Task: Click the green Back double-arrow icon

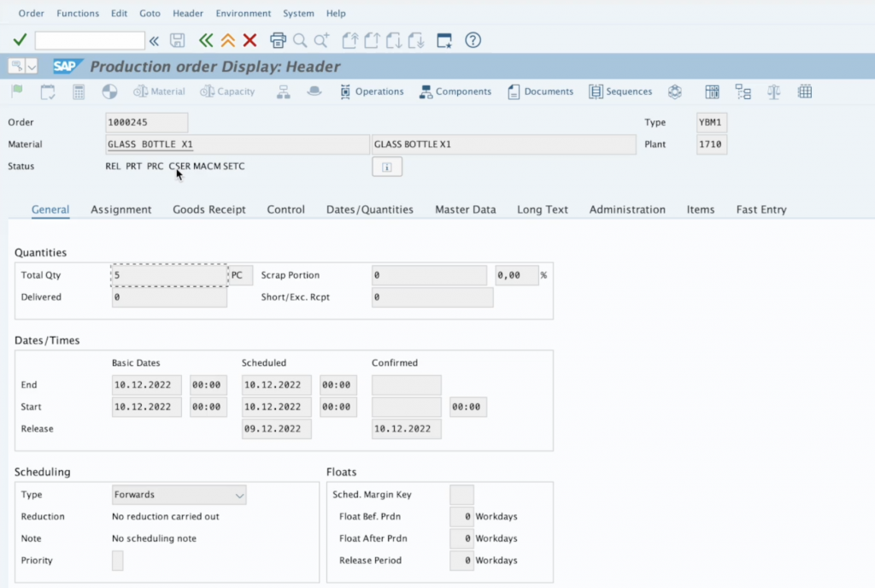Action: point(205,40)
